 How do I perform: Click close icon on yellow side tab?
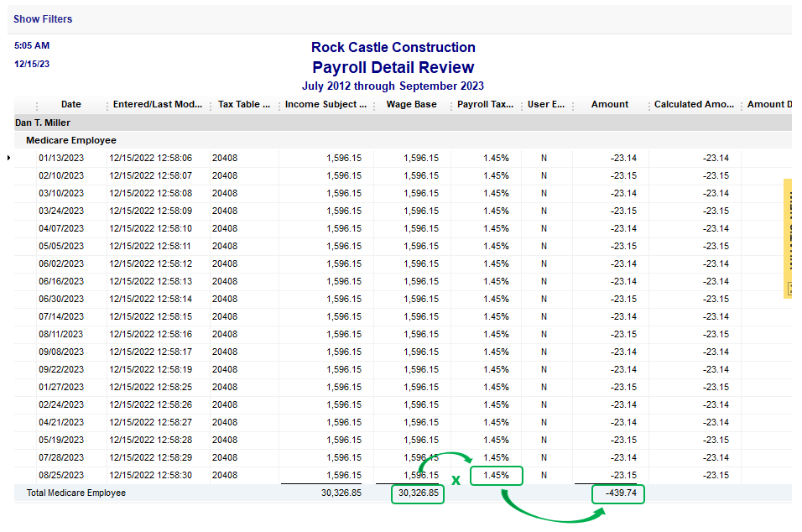tap(789, 289)
